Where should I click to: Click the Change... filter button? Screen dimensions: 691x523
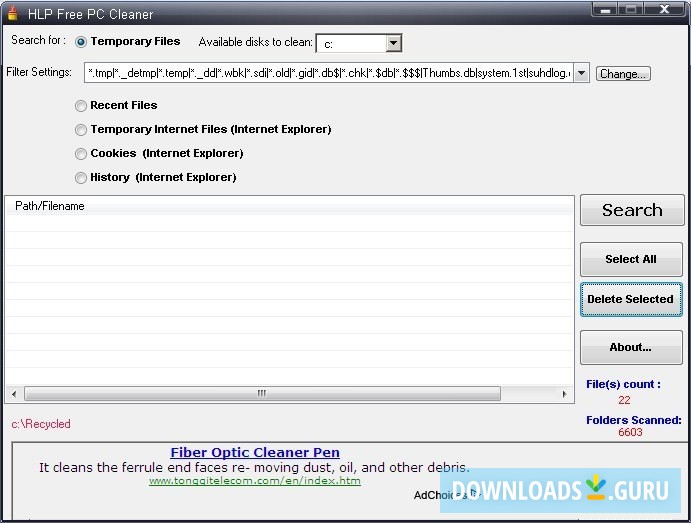point(623,74)
